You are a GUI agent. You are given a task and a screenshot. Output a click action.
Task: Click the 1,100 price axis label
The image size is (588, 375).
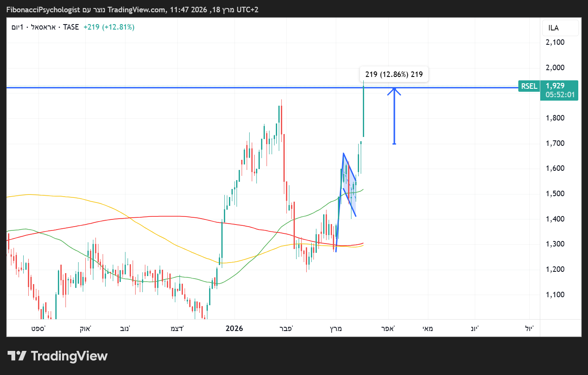coord(555,295)
